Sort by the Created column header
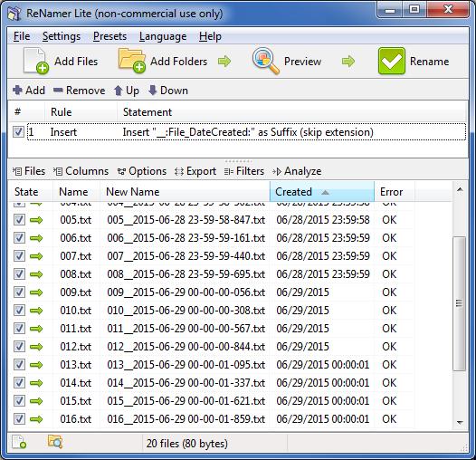The width and height of the screenshot is (476, 460). click(322, 192)
